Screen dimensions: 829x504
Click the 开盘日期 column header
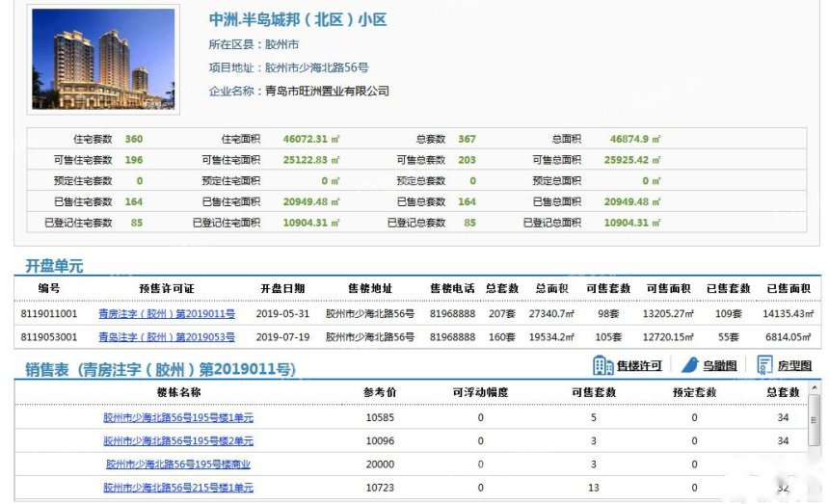pos(281,289)
